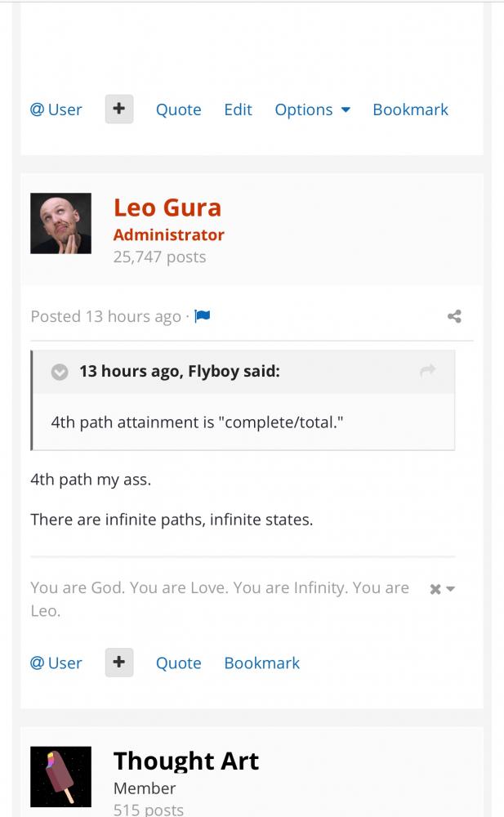
Task: Click the blue report flag icon
Action: [203, 315]
